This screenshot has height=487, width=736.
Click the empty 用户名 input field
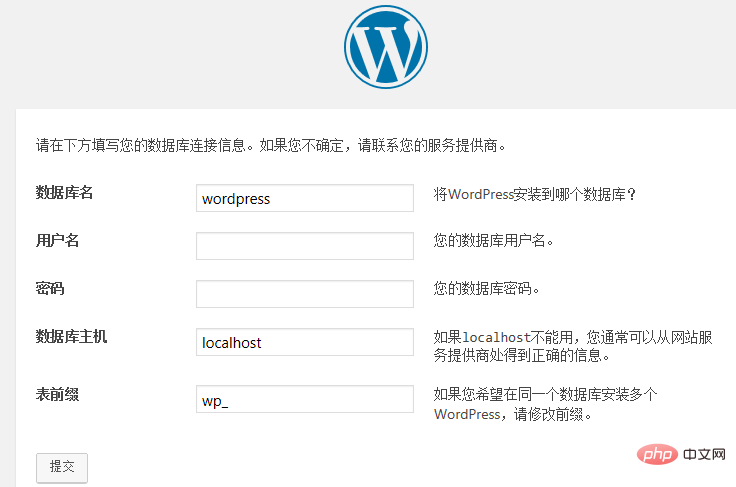tap(304, 246)
